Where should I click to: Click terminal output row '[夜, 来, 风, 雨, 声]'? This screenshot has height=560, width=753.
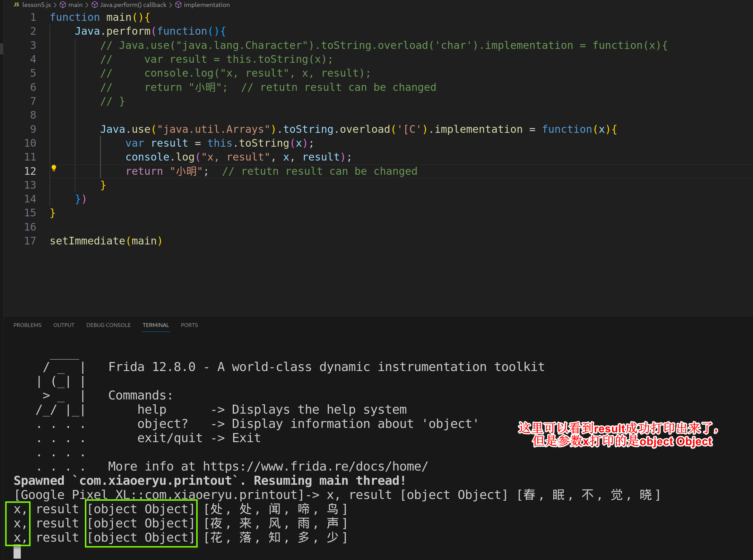[x=276, y=523]
